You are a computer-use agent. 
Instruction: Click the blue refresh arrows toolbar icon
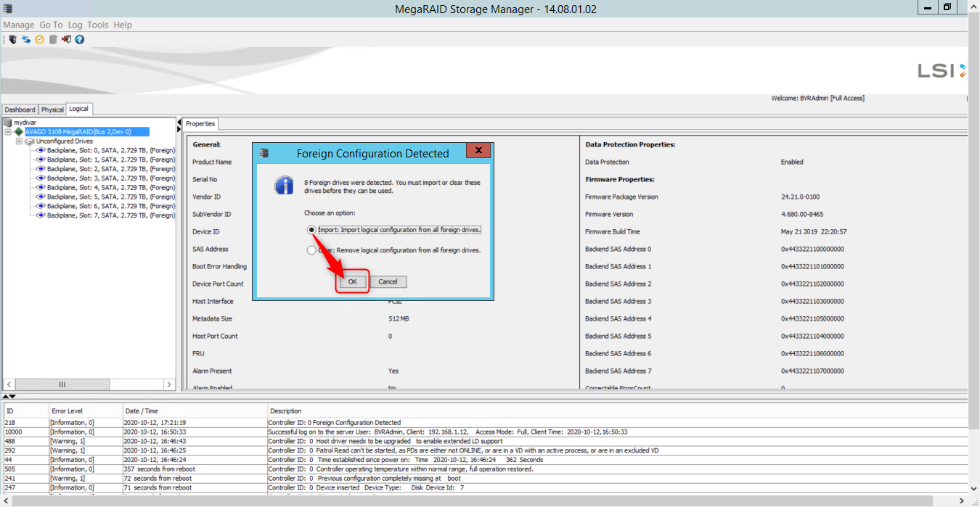(26, 39)
